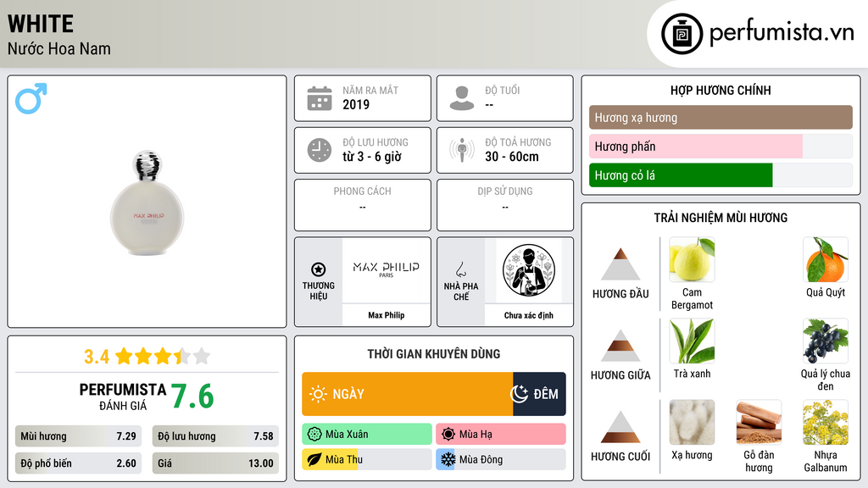Click the blue male gender symbol
The height and width of the screenshot is (488, 868).
[x=31, y=98]
